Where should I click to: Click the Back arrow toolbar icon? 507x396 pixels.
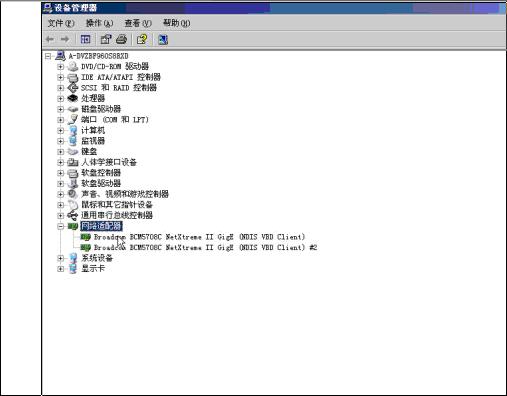[50, 39]
